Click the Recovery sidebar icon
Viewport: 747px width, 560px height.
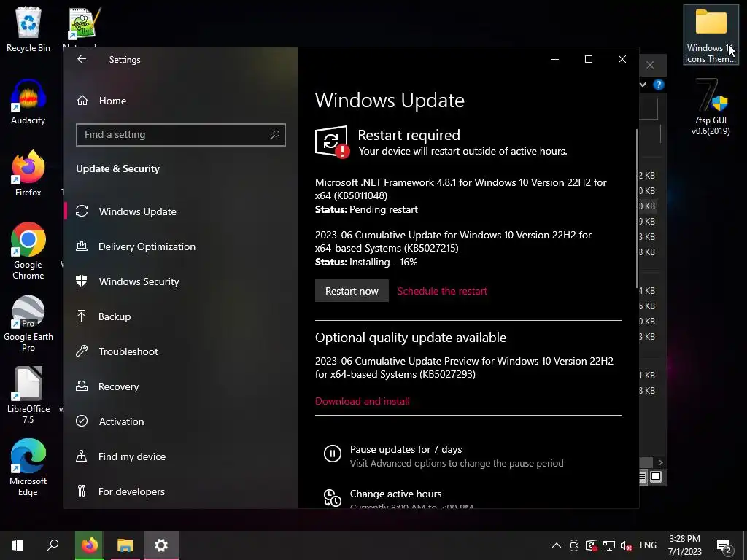point(82,386)
